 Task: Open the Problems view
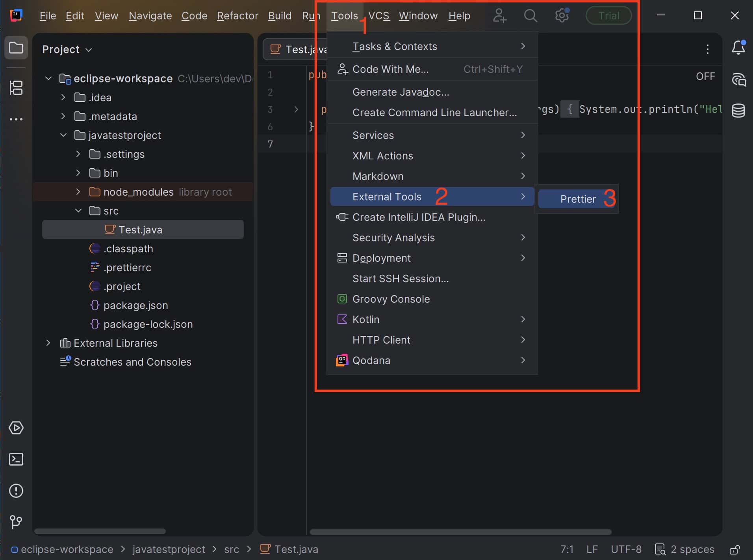16,490
